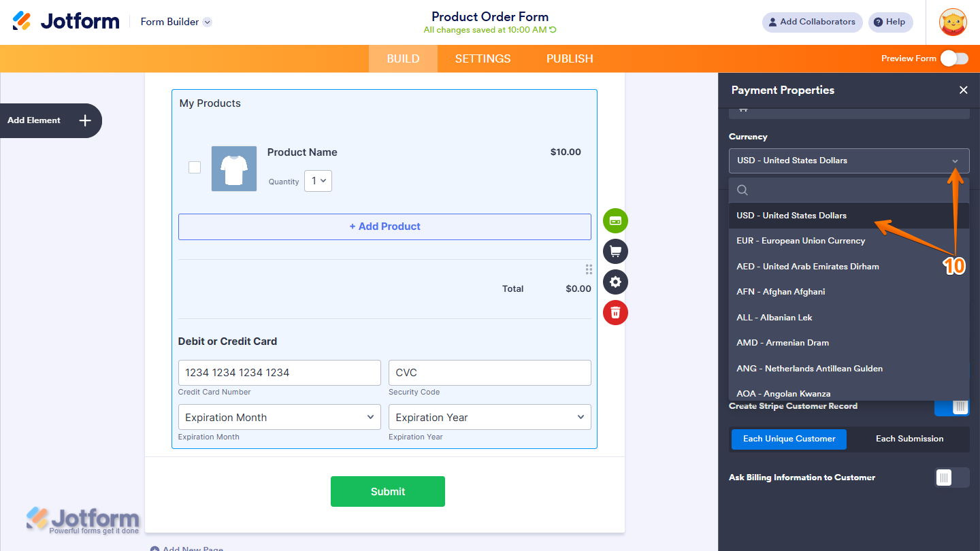Click the Credit Card Number field
Viewport: 980px width, 551px height.
pos(279,373)
